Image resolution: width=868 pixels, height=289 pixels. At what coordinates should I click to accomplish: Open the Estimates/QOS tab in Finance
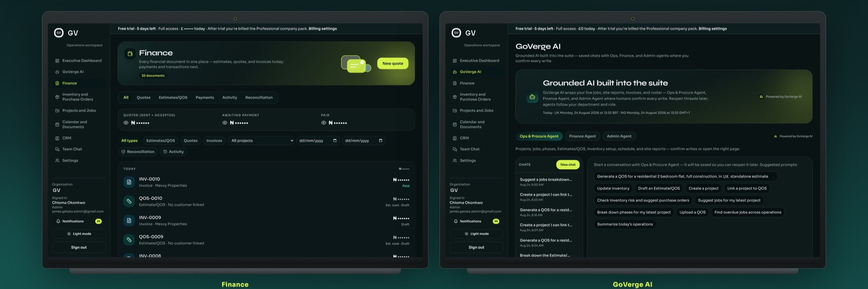[173, 98]
